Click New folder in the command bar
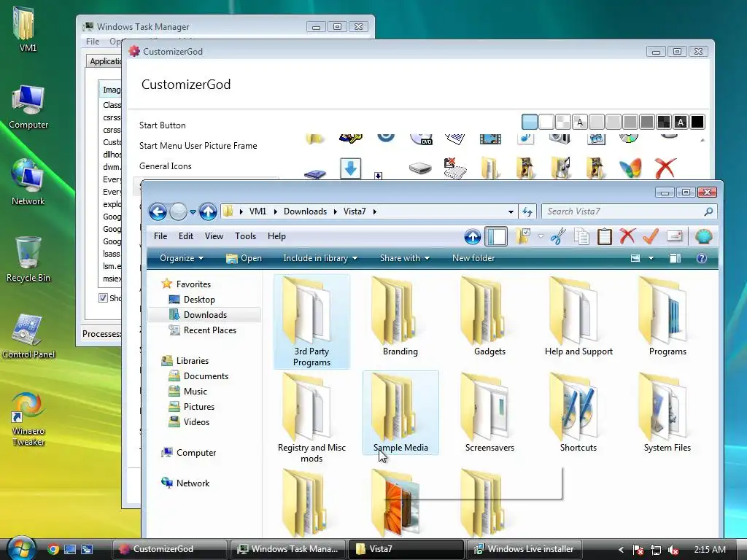This screenshot has height=560, width=747. tap(473, 258)
